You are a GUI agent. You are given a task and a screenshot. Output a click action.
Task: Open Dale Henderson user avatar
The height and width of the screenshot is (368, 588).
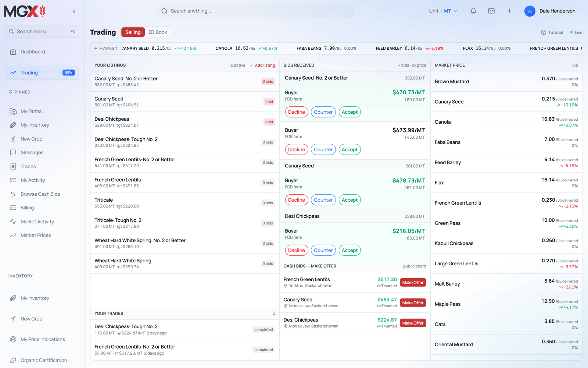(530, 11)
